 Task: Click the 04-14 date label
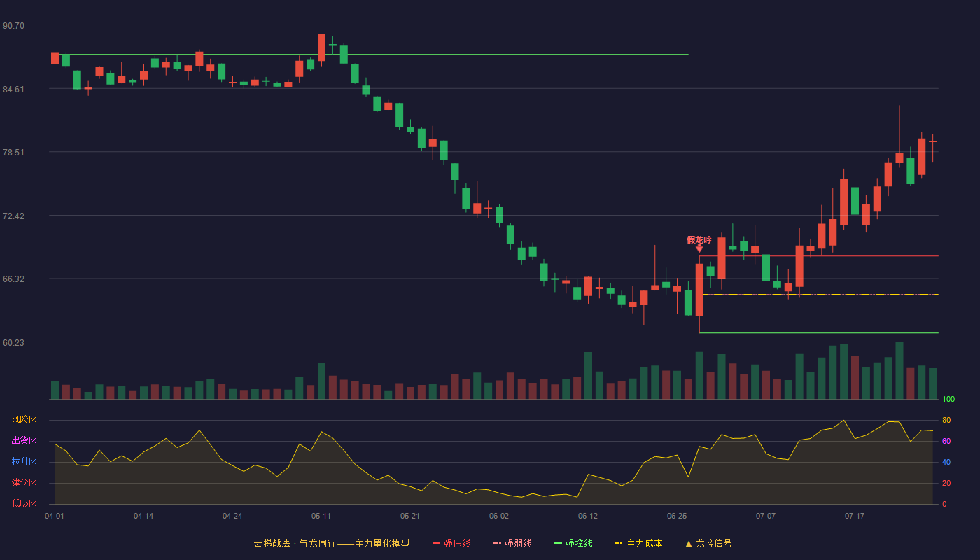[143, 516]
